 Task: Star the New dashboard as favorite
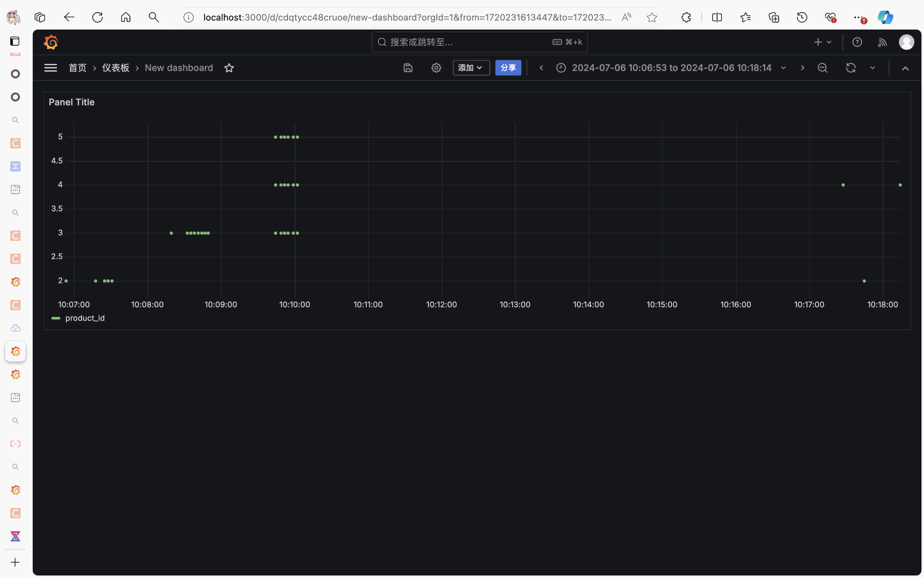229,68
